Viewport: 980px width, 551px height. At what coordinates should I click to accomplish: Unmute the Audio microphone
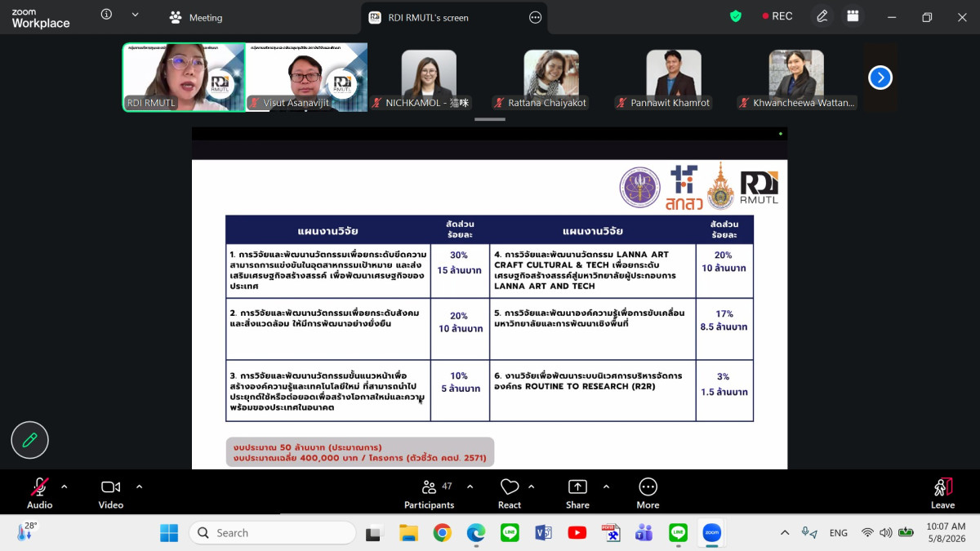39,487
